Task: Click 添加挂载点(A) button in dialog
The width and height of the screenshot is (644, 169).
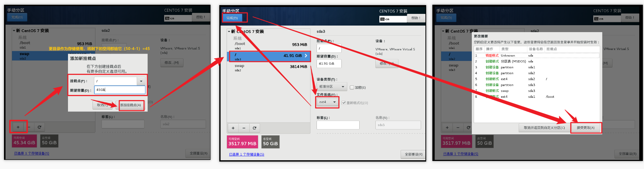Action: point(130,105)
